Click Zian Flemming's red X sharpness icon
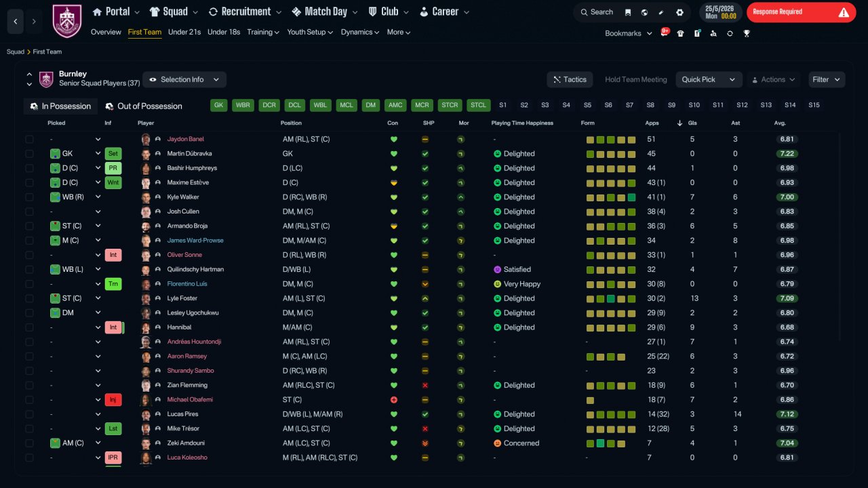The height and width of the screenshot is (488, 868). (425, 385)
